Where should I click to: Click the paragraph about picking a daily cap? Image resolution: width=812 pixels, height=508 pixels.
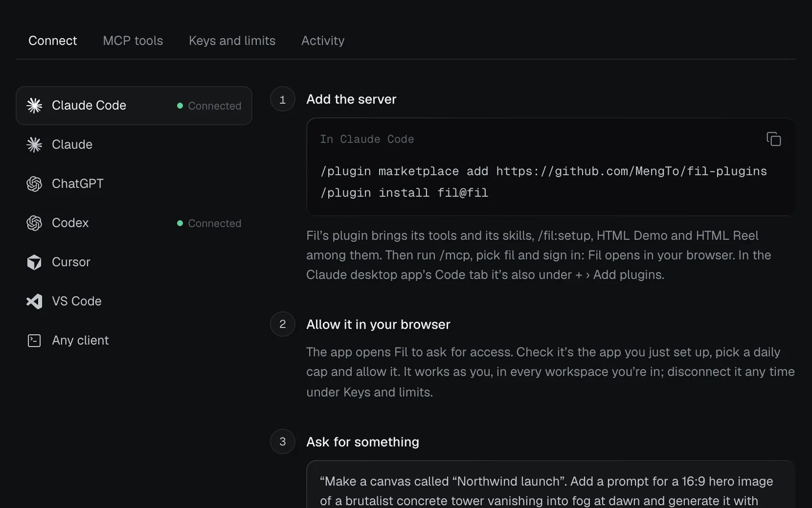551,372
